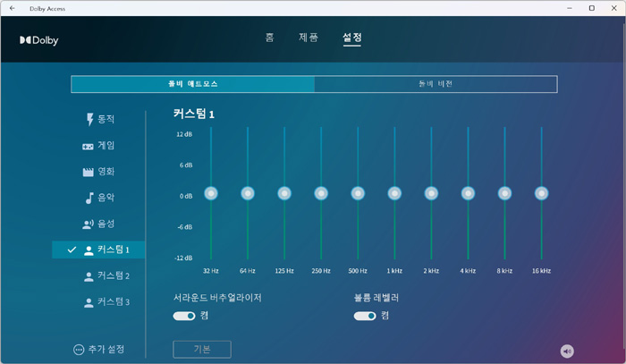Click the -6 dB scale label

(x=185, y=227)
